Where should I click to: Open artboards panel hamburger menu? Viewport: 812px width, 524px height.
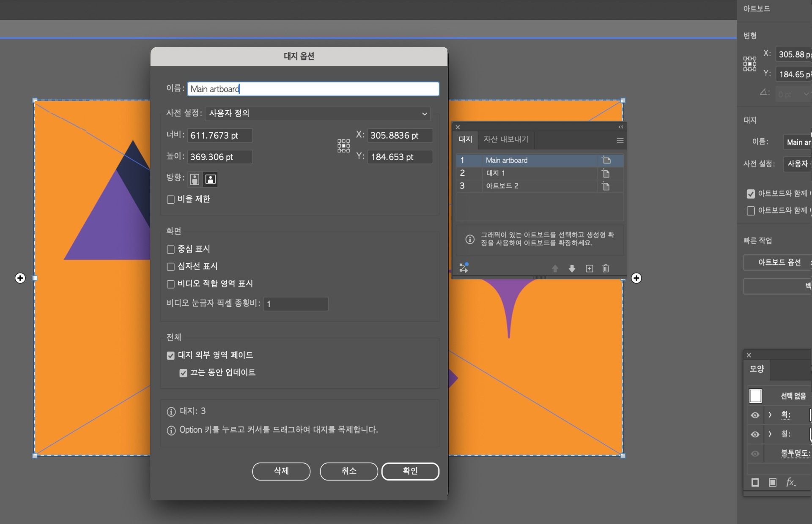[x=620, y=140]
